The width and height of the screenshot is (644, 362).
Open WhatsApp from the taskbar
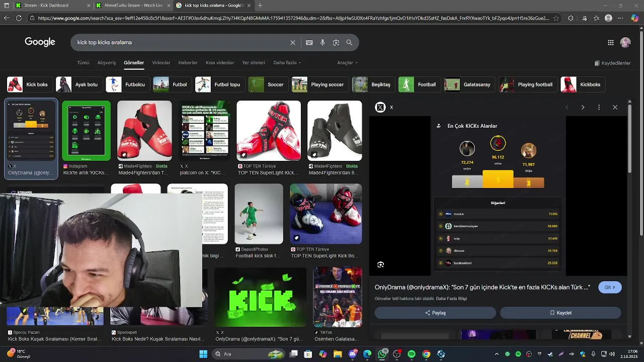[382, 354]
